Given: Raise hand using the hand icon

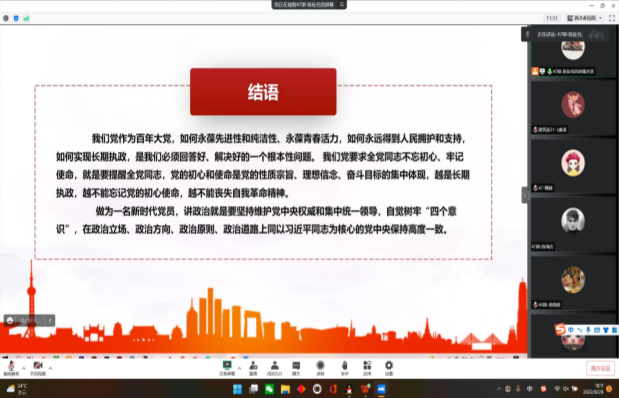Looking at the screenshot, I should (x=344, y=368).
